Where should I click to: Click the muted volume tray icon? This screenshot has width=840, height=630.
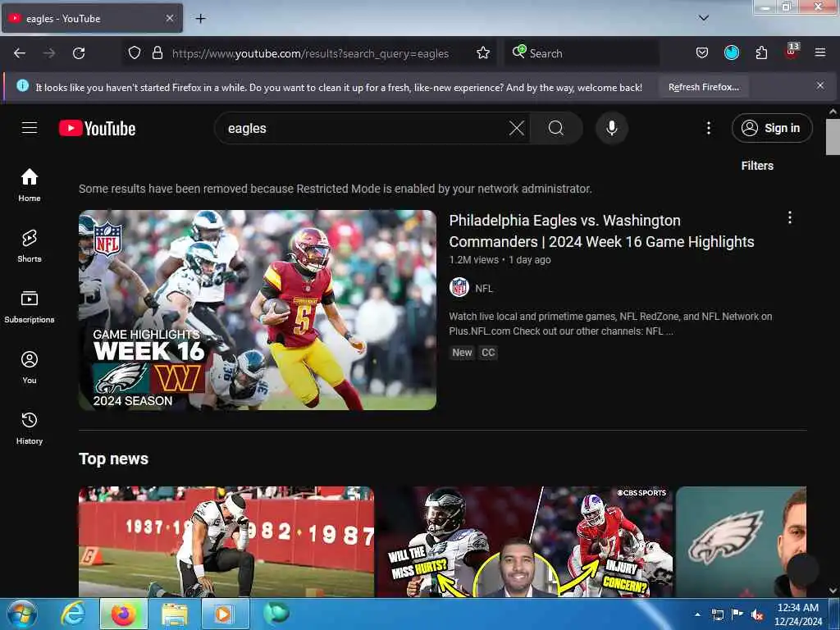tap(757, 614)
